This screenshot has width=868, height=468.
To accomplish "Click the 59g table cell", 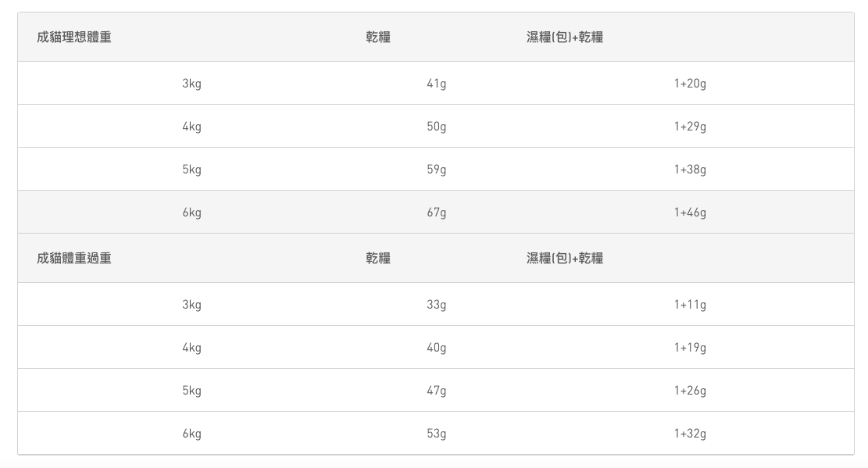I will pyautogui.click(x=437, y=170).
